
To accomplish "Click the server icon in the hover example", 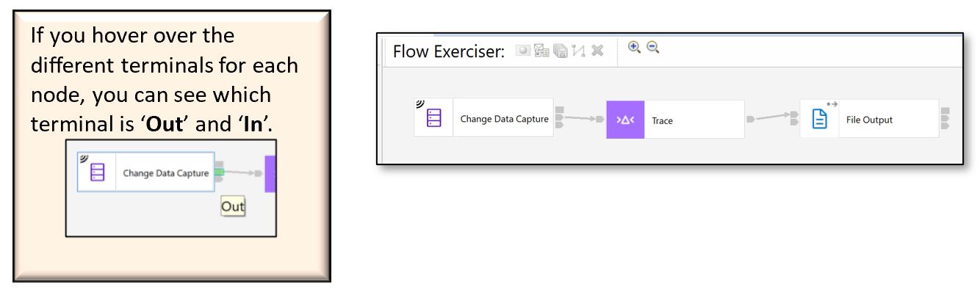I will (97, 172).
